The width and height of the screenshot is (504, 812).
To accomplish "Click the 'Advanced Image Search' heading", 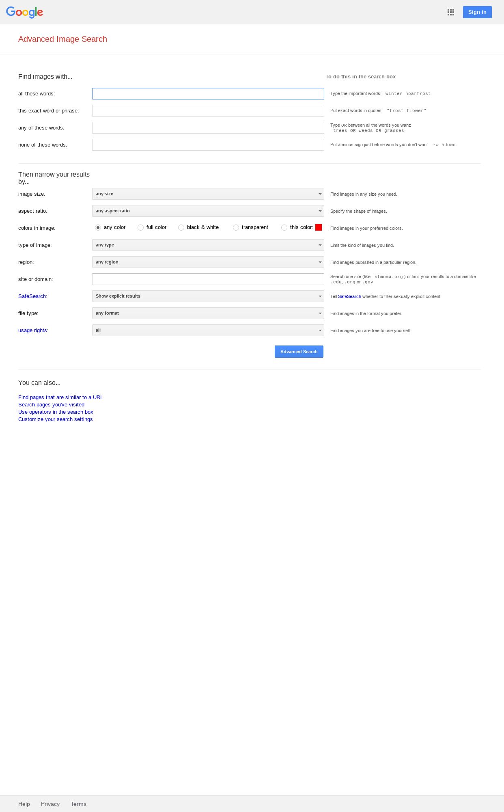I will (62, 39).
